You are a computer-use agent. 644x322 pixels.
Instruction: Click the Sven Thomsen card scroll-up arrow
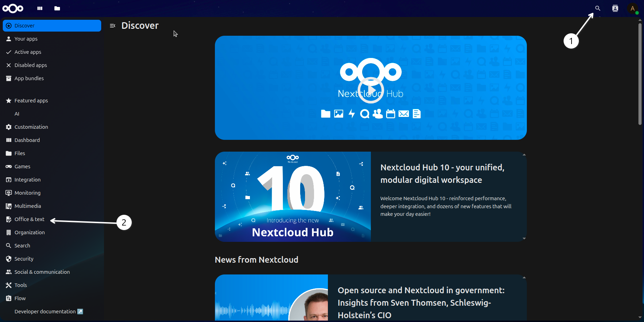coord(524,278)
